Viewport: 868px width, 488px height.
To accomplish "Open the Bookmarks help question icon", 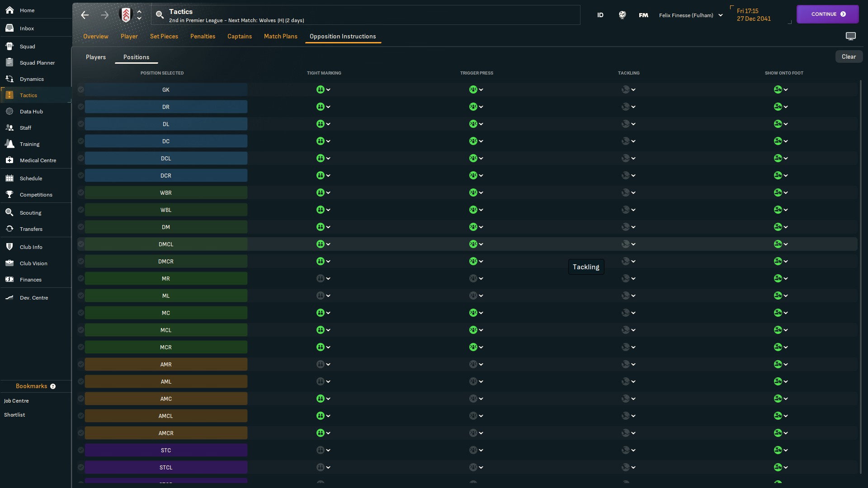I will tap(53, 386).
